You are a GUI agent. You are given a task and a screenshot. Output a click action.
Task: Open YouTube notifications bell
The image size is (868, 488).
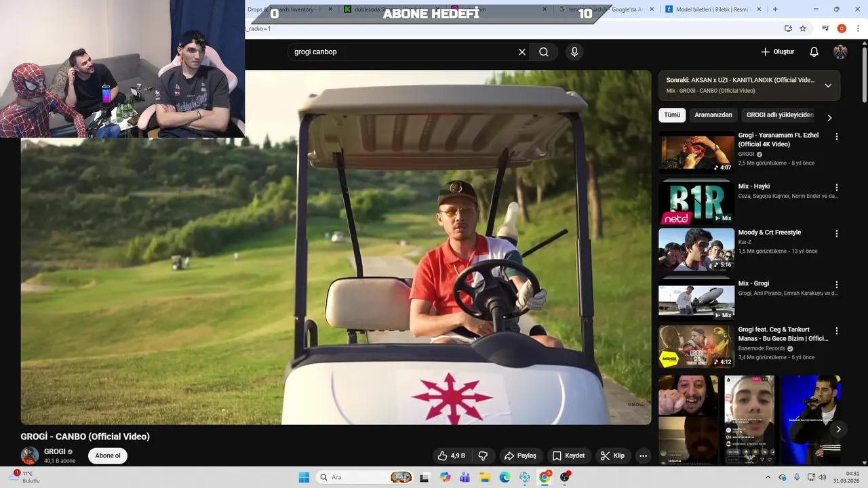[x=814, y=52]
